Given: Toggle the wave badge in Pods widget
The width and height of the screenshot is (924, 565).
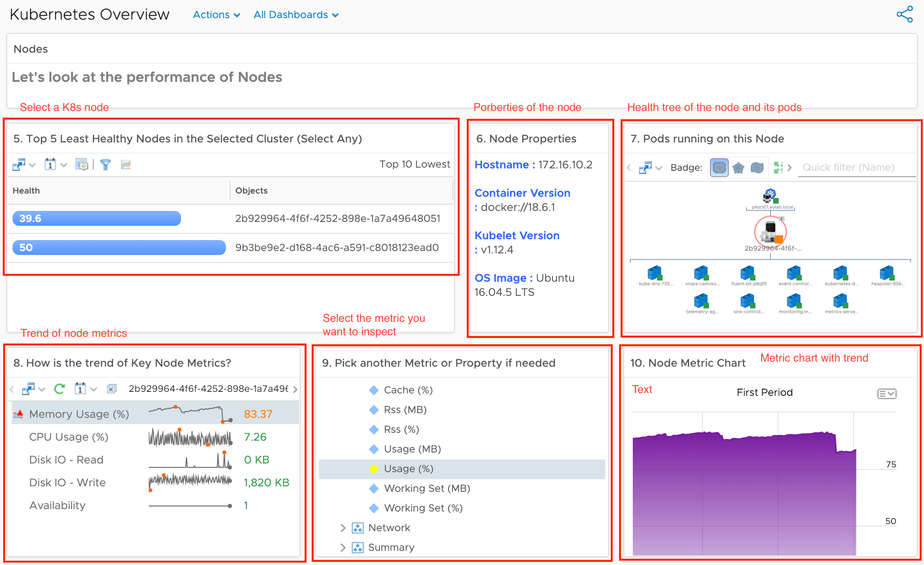Looking at the screenshot, I should [x=758, y=167].
